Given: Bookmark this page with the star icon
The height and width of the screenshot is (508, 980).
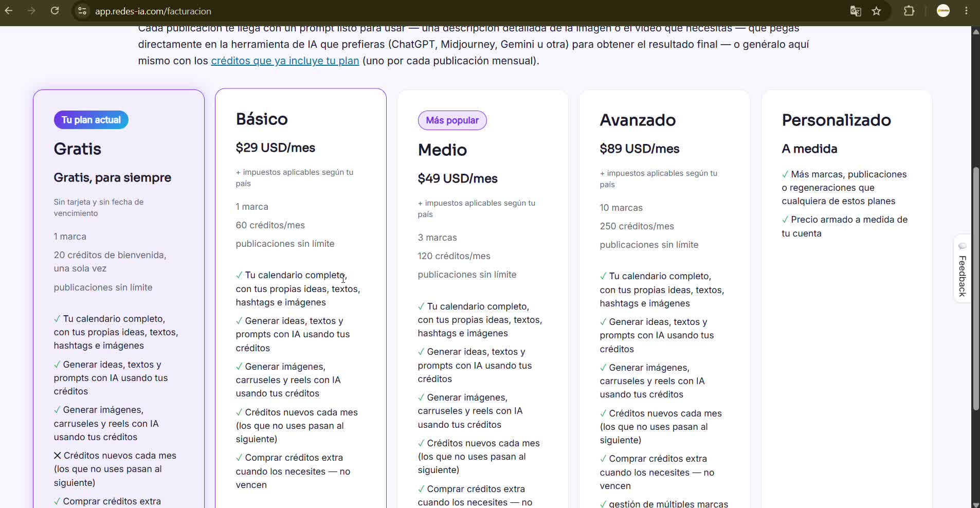Looking at the screenshot, I should [877, 11].
